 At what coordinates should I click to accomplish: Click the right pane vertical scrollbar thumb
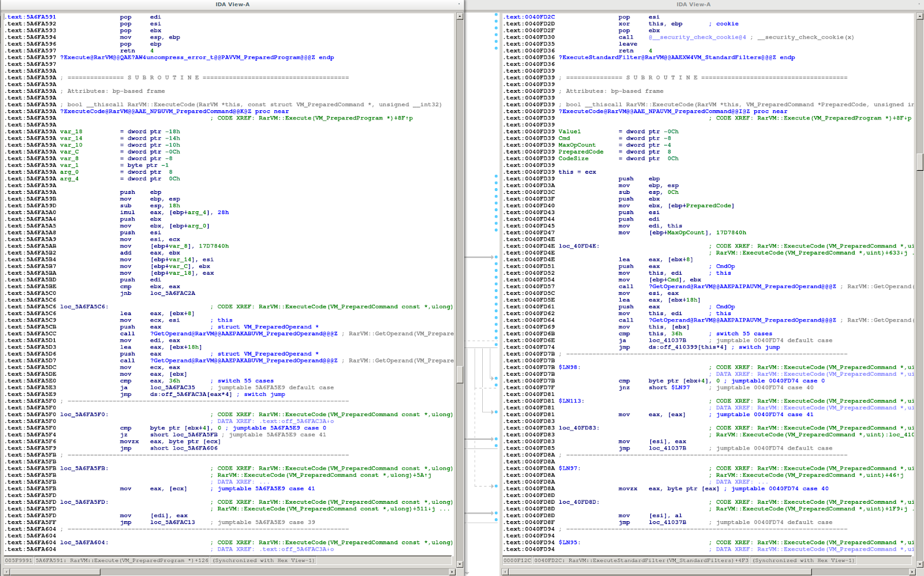tap(920, 162)
